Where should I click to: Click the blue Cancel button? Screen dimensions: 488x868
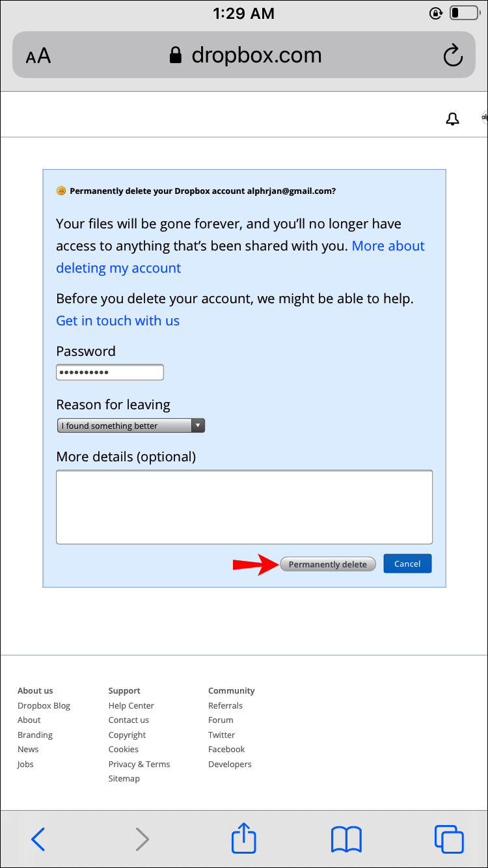pos(407,564)
